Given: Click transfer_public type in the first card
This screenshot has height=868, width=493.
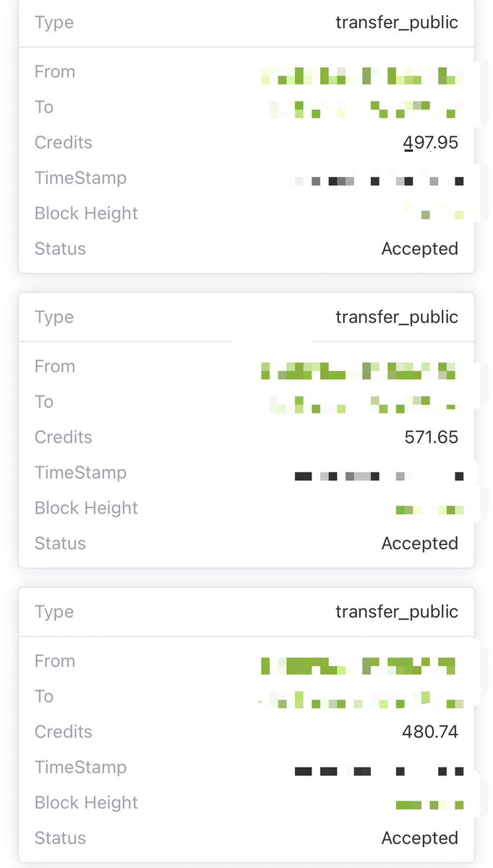Looking at the screenshot, I should click(397, 22).
